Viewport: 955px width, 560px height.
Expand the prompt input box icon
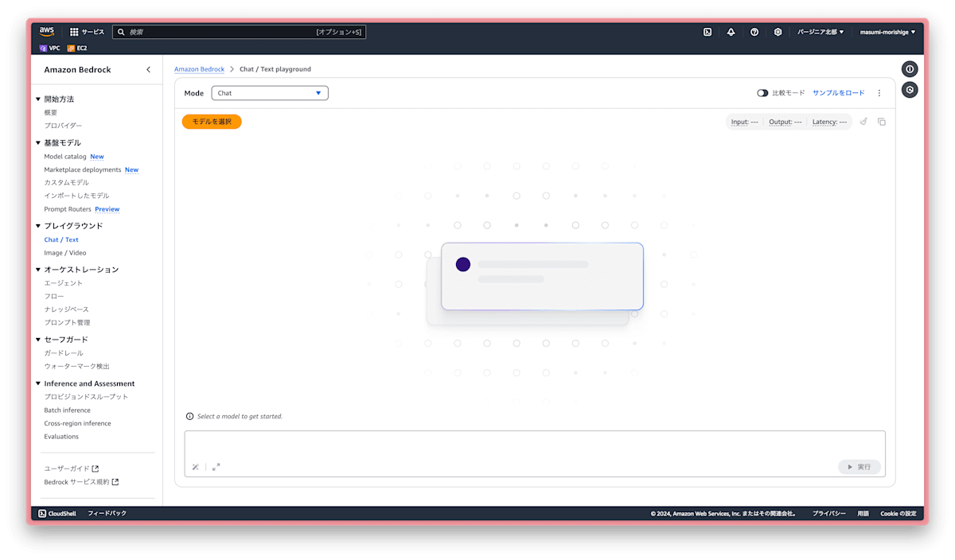(216, 467)
